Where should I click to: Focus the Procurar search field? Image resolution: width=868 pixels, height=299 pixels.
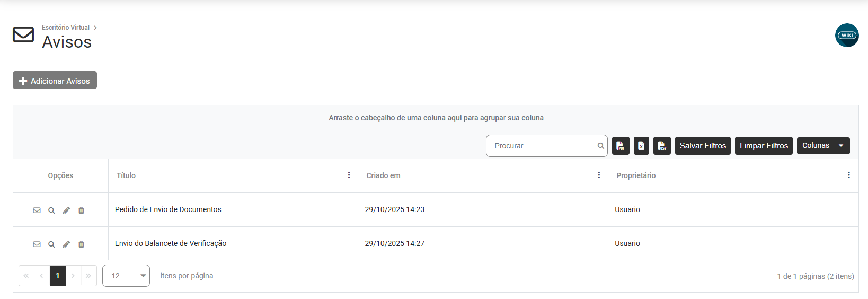(541, 146)
